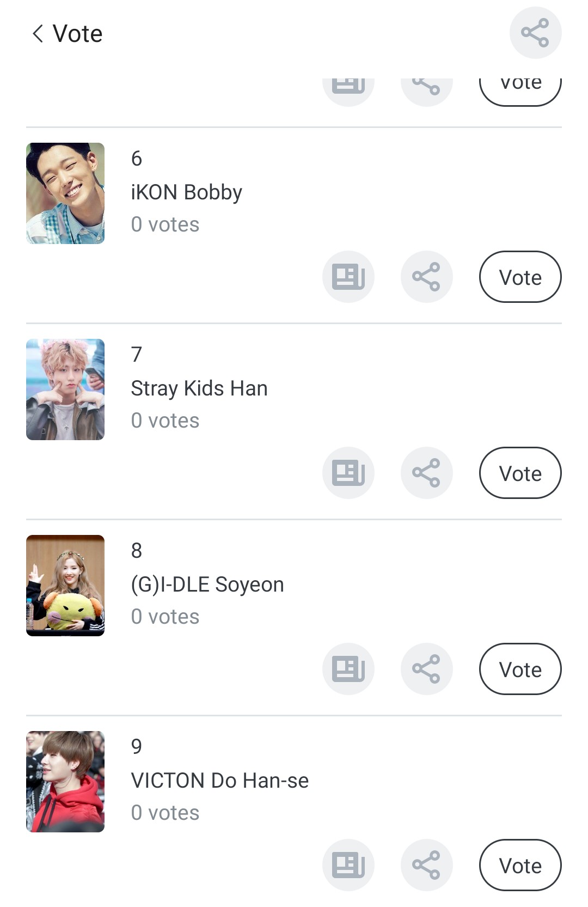
Task: Open news for VICTON Do Han-se
Action: (x=348, y=865)
